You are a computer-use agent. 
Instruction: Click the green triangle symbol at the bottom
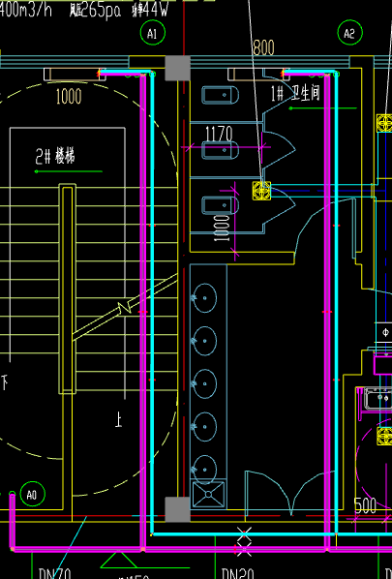[x=118, y=560]
